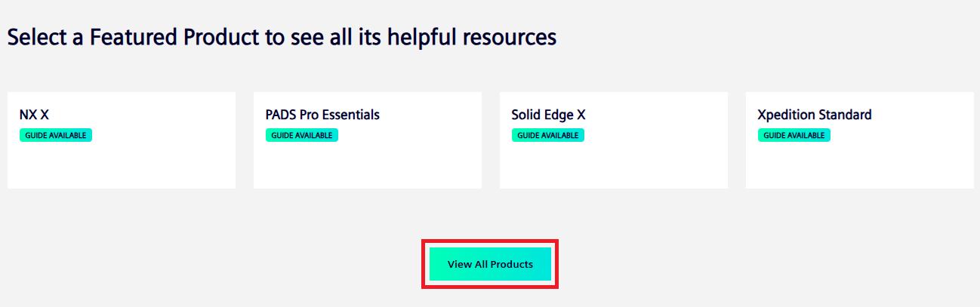
Task: Select the PADS Pro Essentials title
Action: (x=322, y=115)
